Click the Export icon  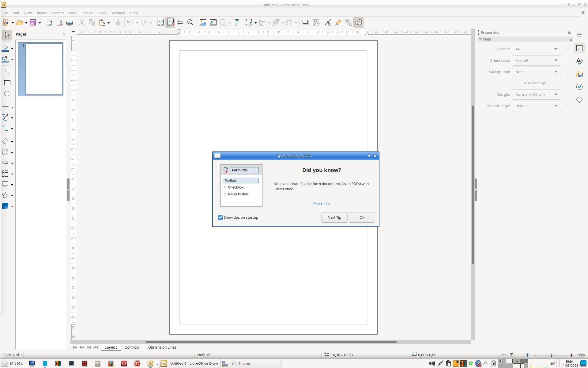click(49, 22)
